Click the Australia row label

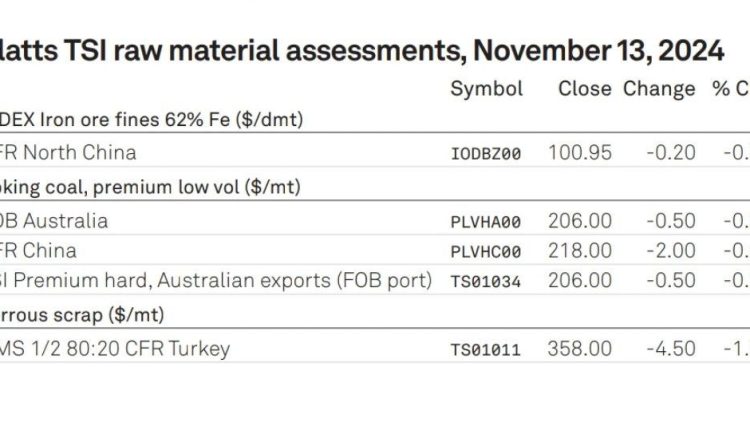pos(54,221)
